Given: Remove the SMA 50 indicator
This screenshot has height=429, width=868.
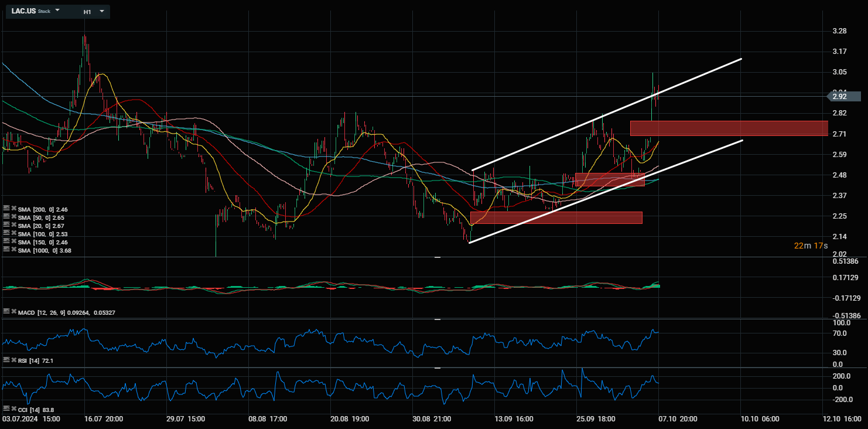Looking at the screenshot, I should point(13,217).
